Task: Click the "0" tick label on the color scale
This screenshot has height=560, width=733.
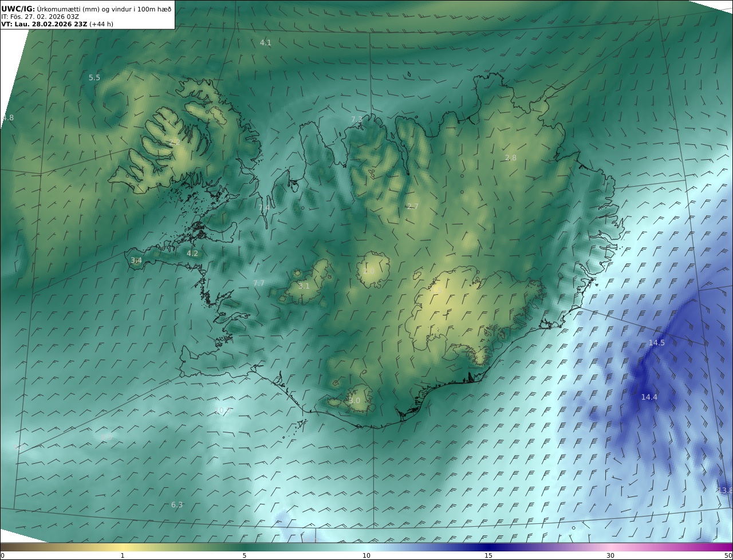Action: pos(2,555)
